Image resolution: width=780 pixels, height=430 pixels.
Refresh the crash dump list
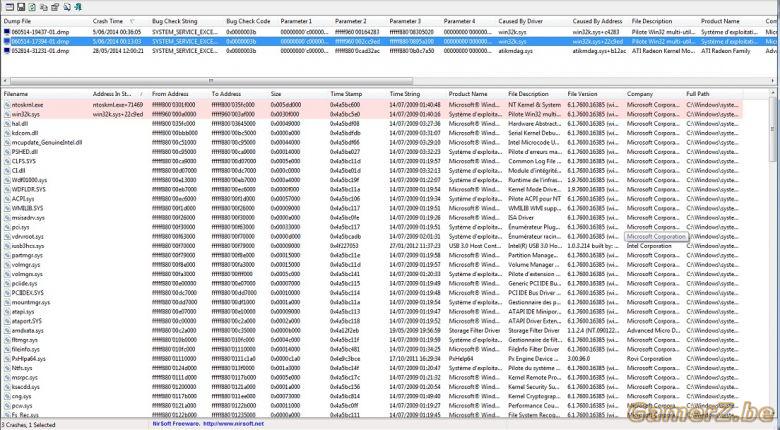(32, 7)
